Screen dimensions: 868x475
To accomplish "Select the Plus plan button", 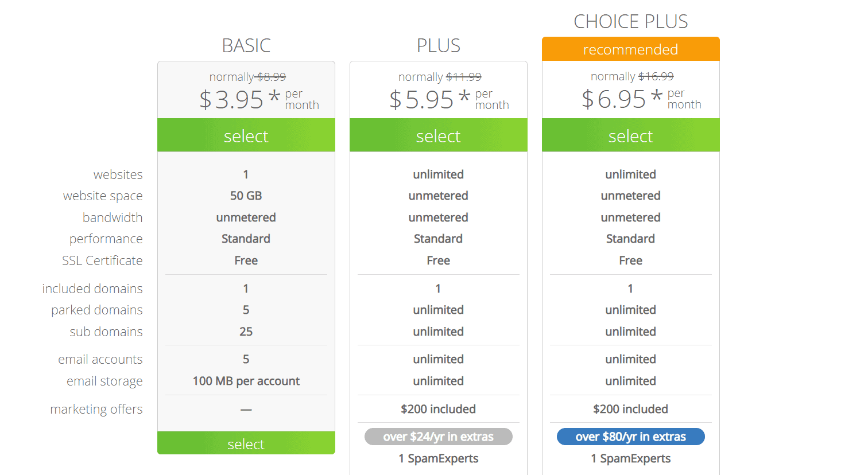I will coord(439,135).
